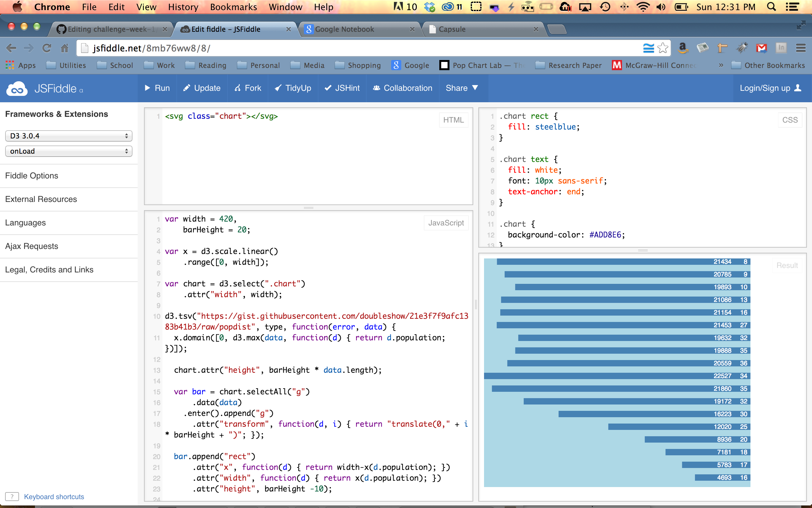
Task: Show hidden bookmarks with the chevron
Action: pyautogui.click(x=721, y=65)
